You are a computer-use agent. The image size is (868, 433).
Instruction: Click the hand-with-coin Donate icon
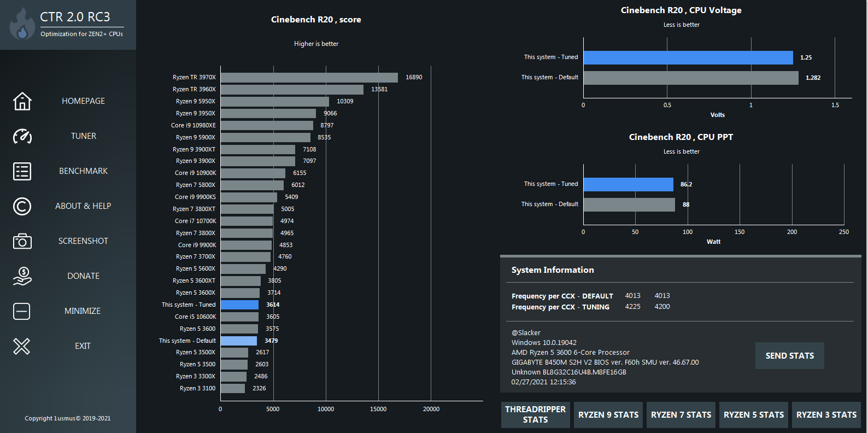tap(22, 276)
